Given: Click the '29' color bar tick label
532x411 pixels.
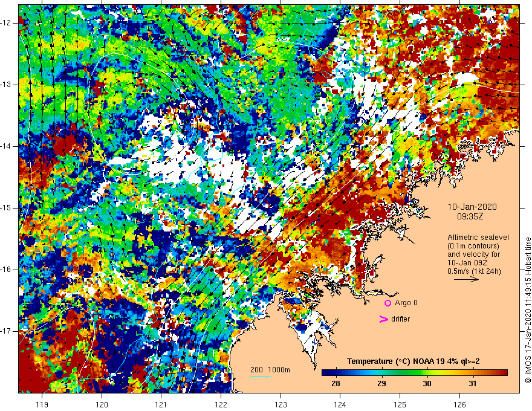Looking at the screenshot, I should (381, 384).
